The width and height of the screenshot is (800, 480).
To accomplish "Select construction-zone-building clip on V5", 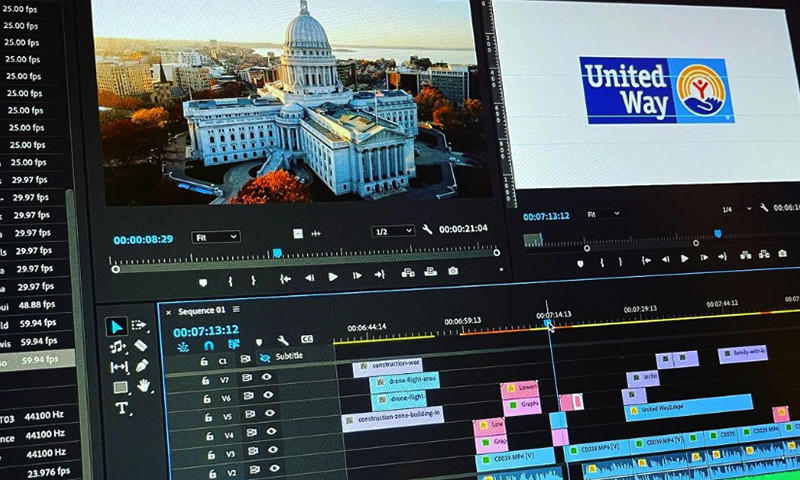I will [x=393, y=418].
